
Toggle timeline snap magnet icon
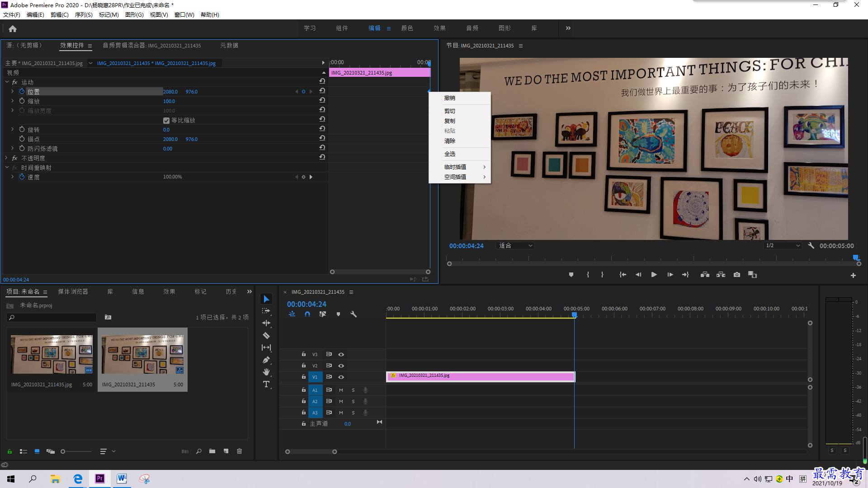pyautogui.click(x=307, y=314)
